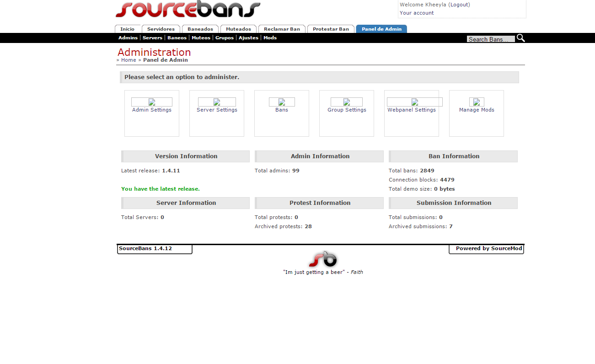Click the Submission Information header

tap(454, 203)
